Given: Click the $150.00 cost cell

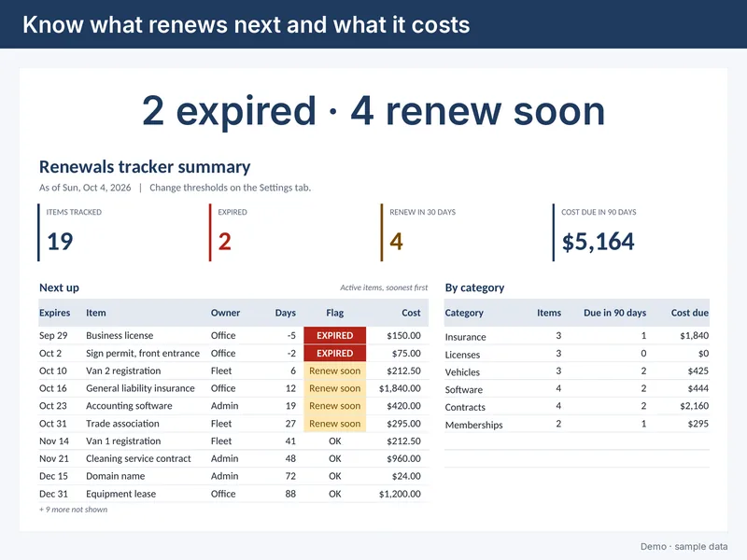Looking at the screenshot, I should pos(403,335).
